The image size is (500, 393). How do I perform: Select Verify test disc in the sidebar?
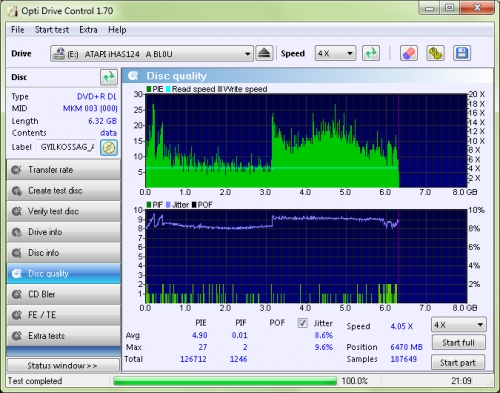(x=64, y=211)
